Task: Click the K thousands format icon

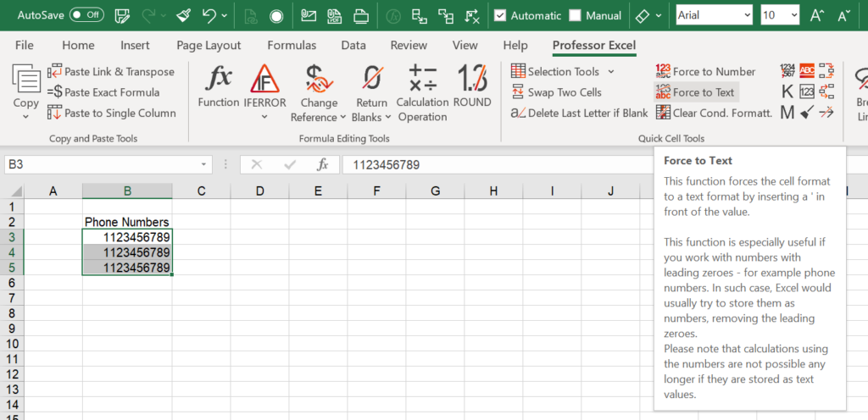Action: pyautogui.click(x=787, y=91)
